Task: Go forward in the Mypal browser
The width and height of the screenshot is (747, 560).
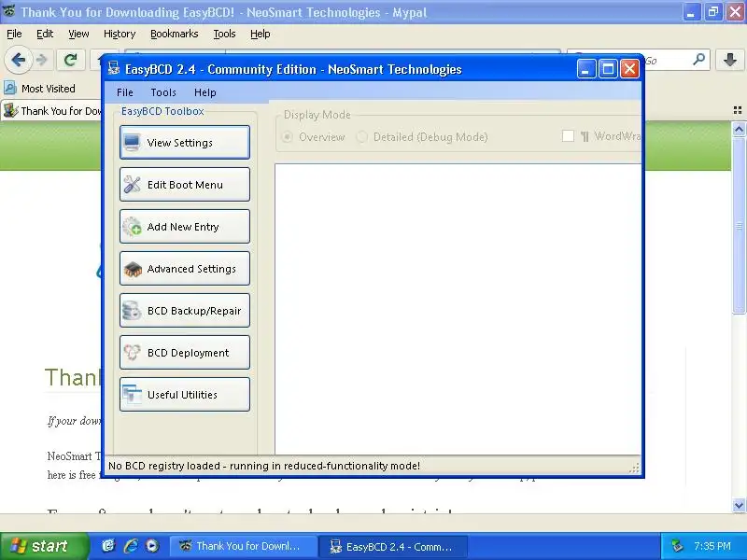Action: [42, 60]
